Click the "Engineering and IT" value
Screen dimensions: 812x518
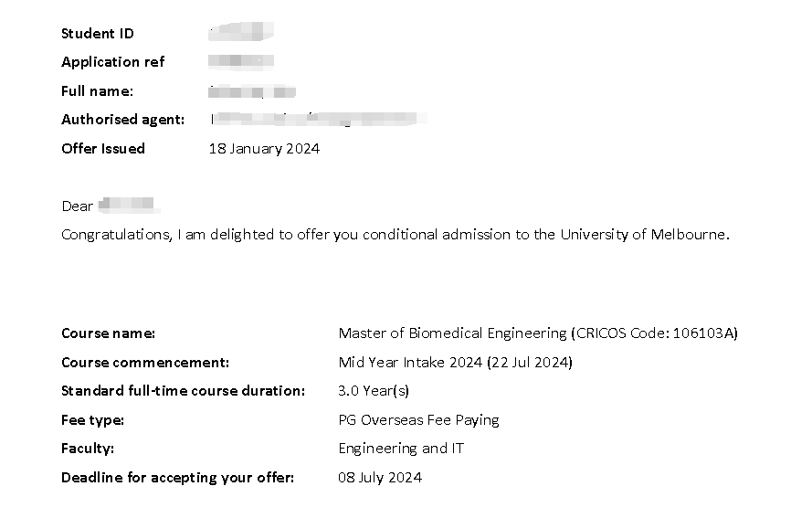[400, 449]
